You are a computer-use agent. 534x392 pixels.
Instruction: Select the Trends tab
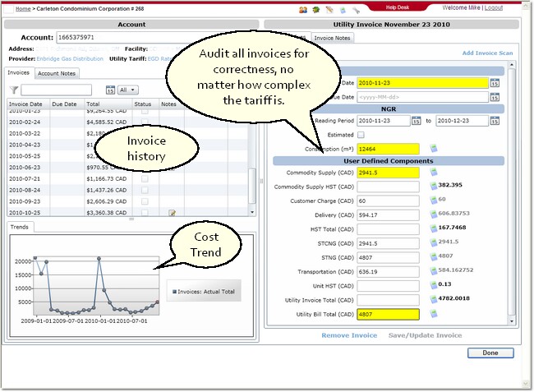point(20,227)
